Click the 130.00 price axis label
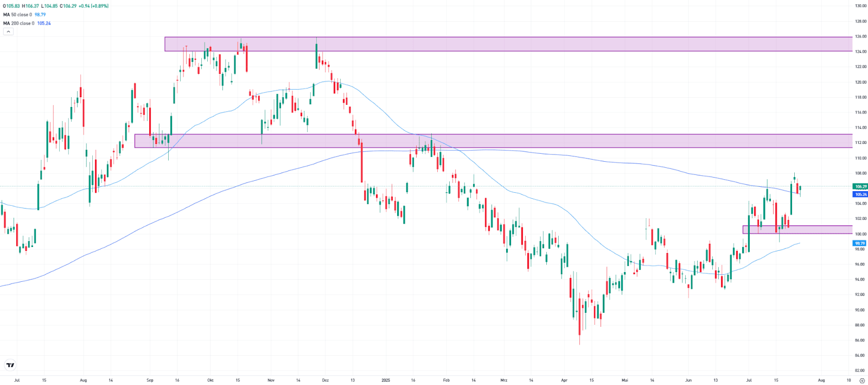Image resolution: width=868 pixels, height=385 pixels. coord(860,6)
